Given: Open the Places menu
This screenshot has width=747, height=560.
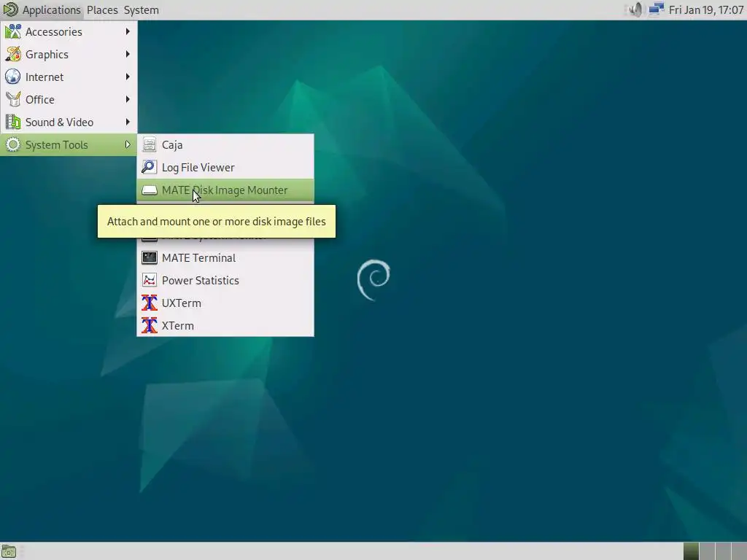Looking at the screenshot, I should (102, 10).
